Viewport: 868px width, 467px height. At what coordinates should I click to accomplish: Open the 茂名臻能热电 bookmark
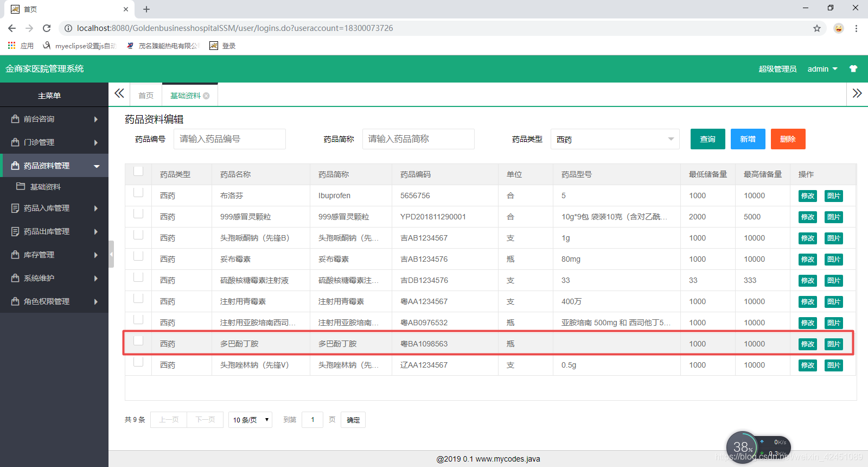coord(163,46)
